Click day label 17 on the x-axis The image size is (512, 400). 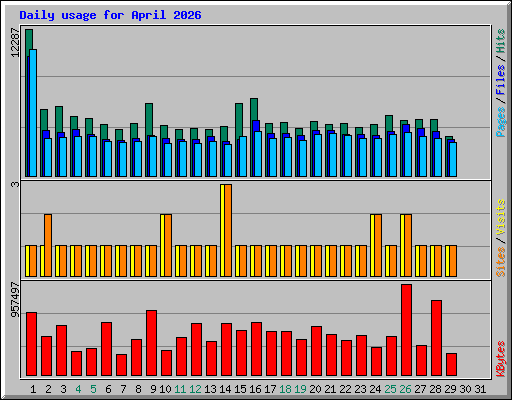(x=270, y=389)
